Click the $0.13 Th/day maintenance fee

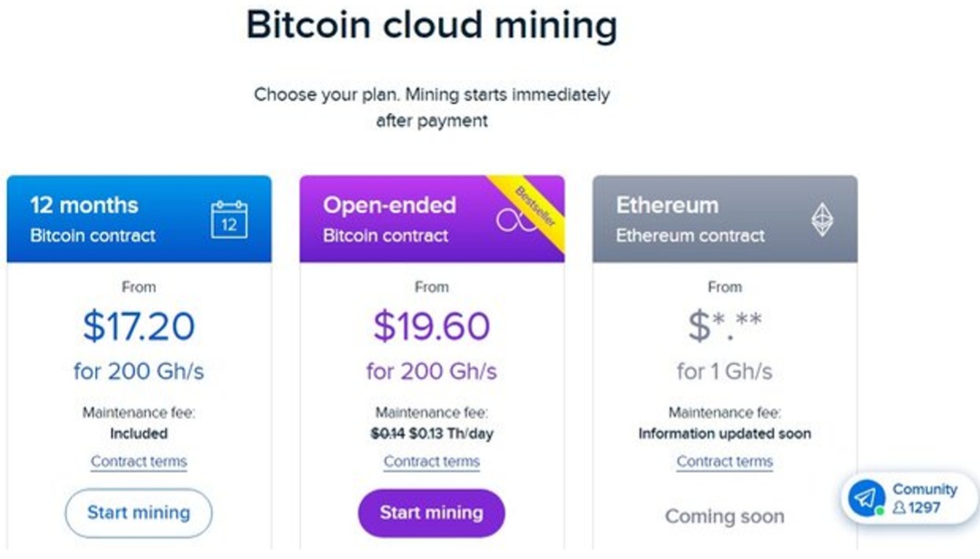(451, 434)
